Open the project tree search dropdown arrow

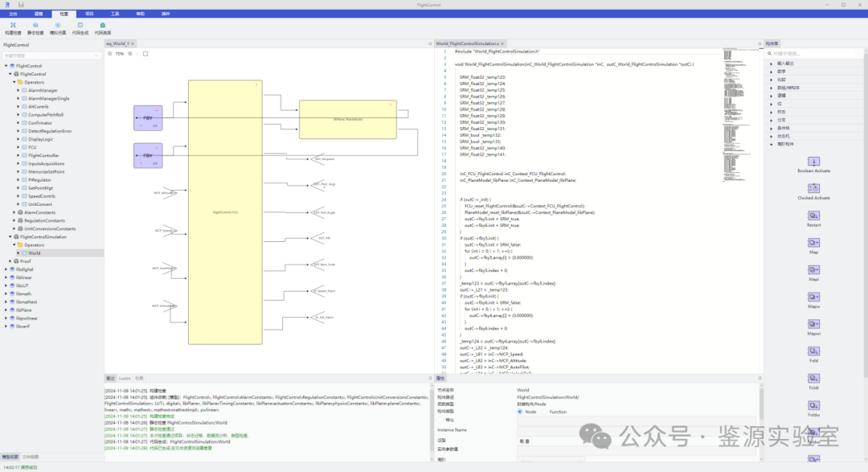96,55
